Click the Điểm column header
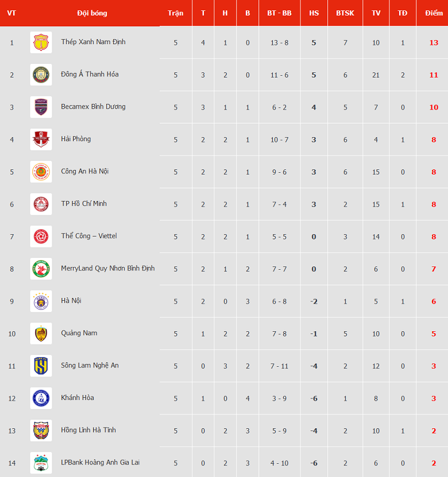Viewport: 448px width, 477px height. (434, 13)
